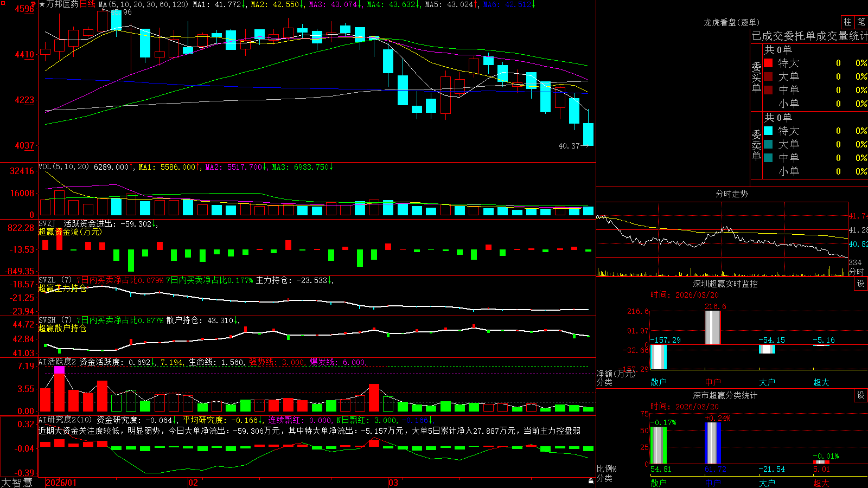The width and height of the screenshot is (868, 488).
Task: Select the SVSH (7) indicator label
Action: [x=55, y=320]
